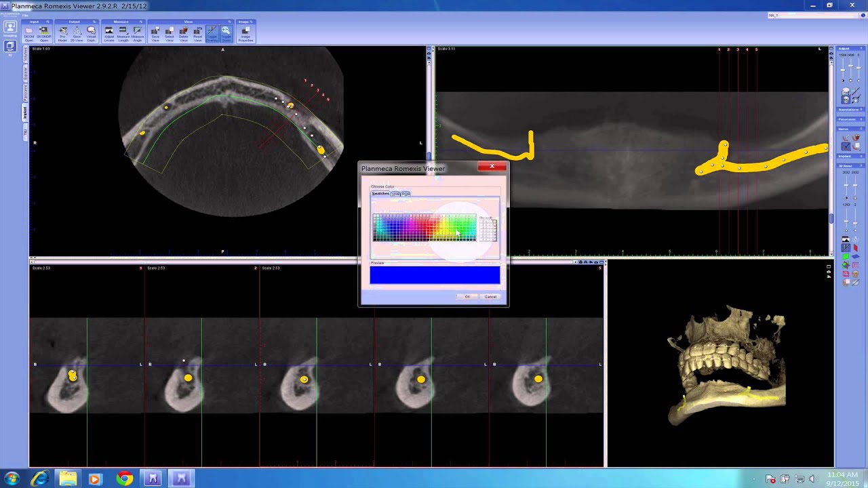
Task: Open the File menu
Action: coord(25,16)
